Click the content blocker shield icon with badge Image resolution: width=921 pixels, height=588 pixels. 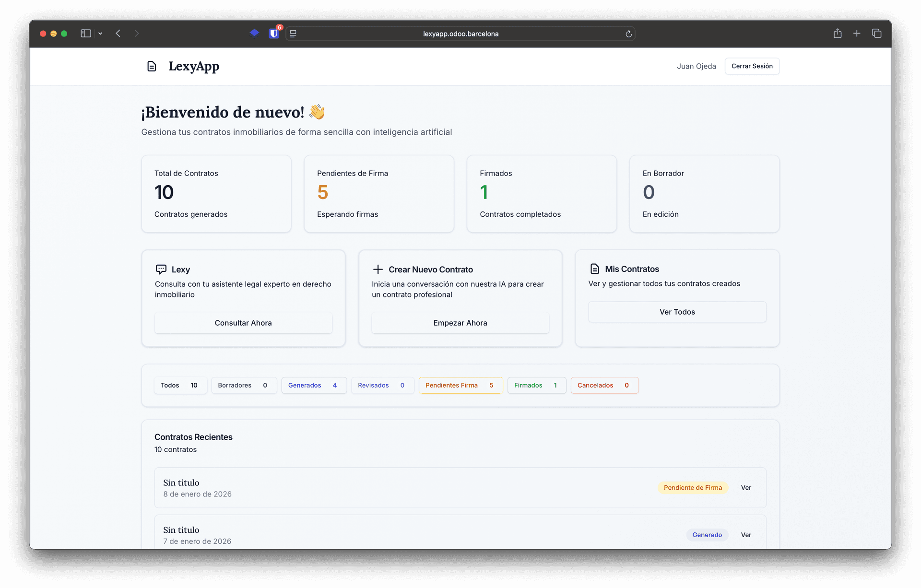274,33
